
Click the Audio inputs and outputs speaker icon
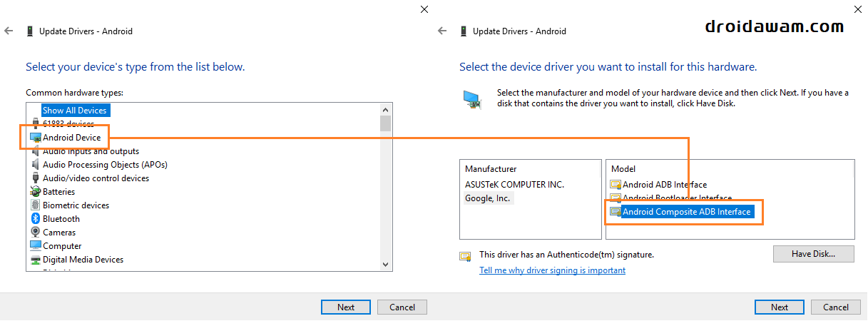(x=36, y=151)
